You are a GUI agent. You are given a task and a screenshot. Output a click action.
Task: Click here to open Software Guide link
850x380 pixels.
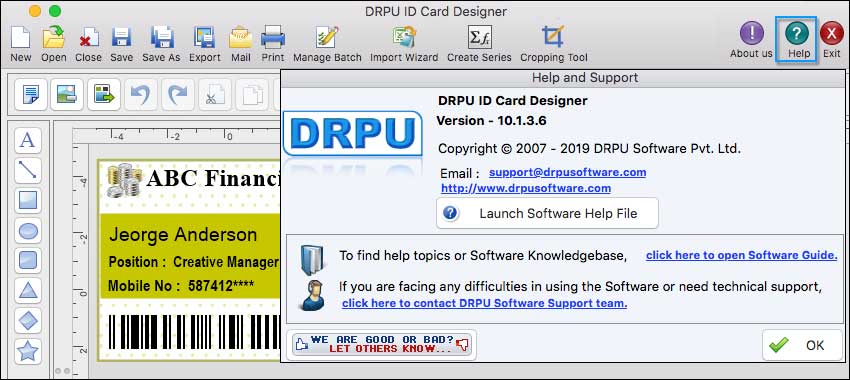(x=742, y=255)
